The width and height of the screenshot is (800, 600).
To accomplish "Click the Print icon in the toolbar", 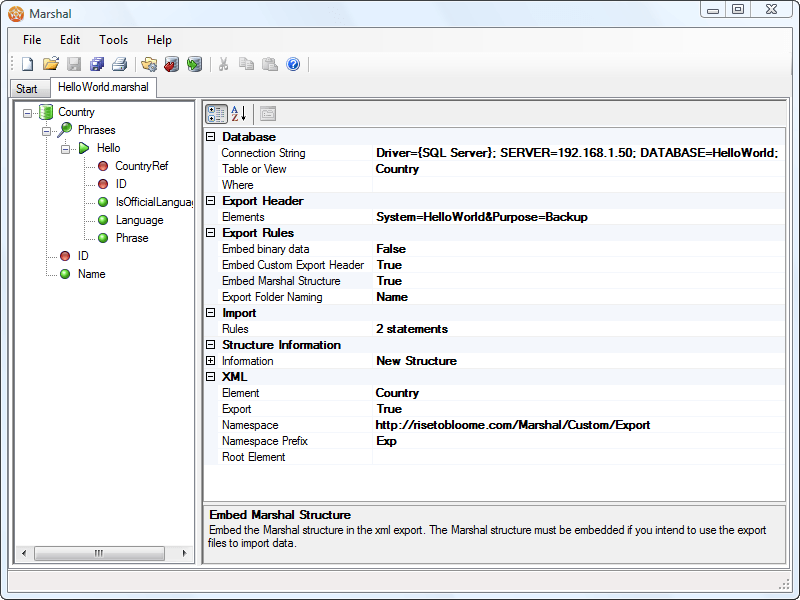I will (120, 64).
